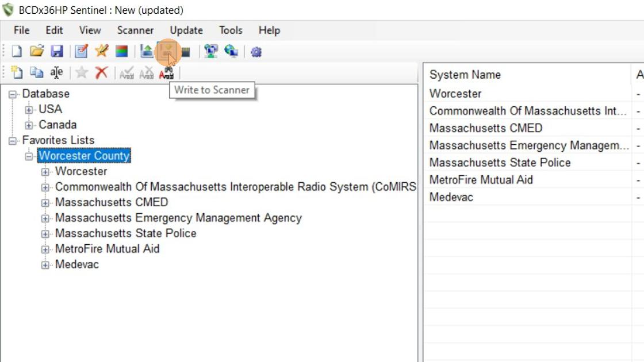Expand the Massachusetts CMED node
This screenshot has height=362, width=644.
coord(45,203)
